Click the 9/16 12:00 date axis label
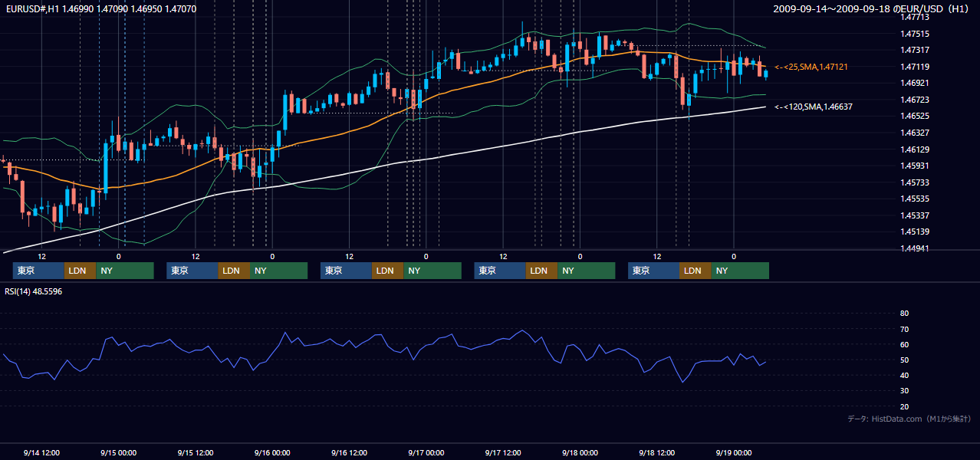980x460 pixels. pyautogui.click(x=349, y=453)
